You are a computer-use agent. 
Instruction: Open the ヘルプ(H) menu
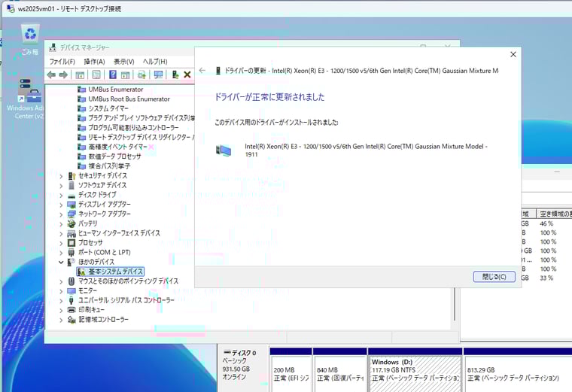click(155, 62)
